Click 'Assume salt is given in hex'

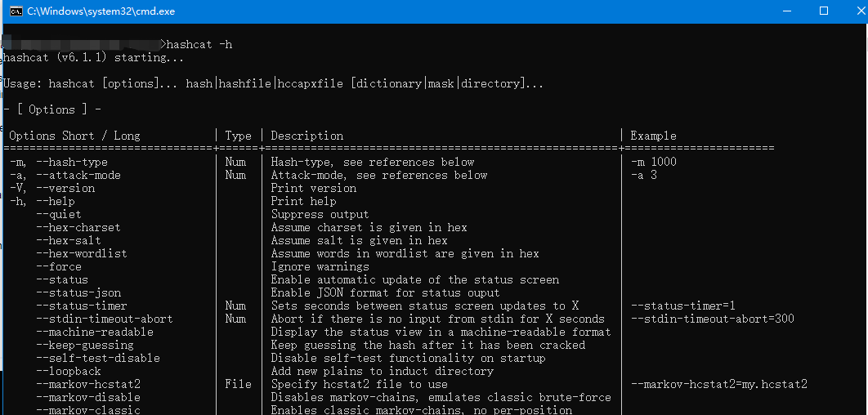pos(360,241)
